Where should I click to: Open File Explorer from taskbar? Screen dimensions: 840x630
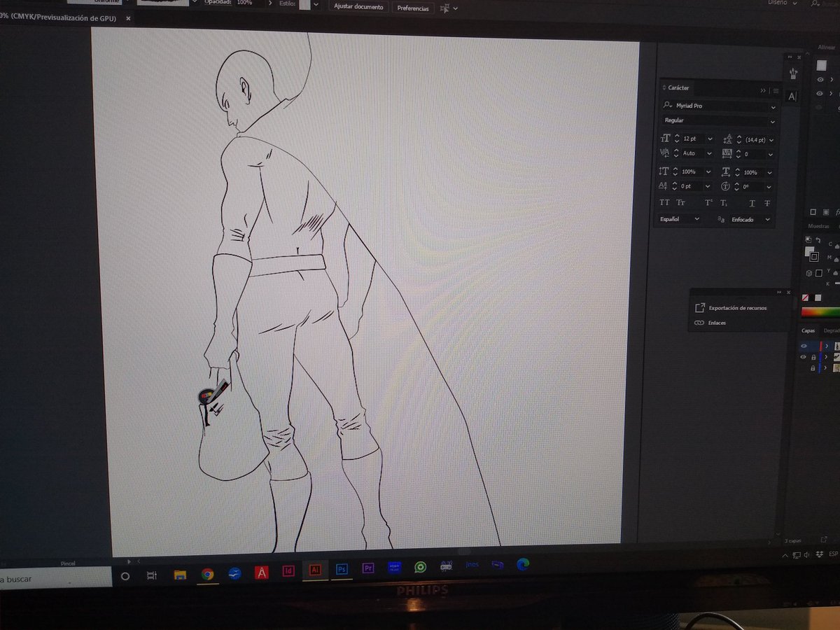(x=180, y=575)
